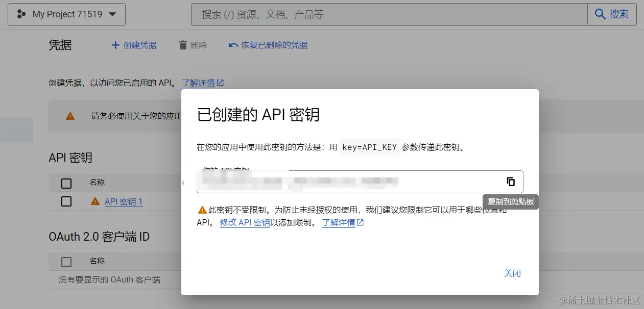Check the OAuth client table header checkbox
Viewport: 644px width, 309px height.
[x=66, y=261]
